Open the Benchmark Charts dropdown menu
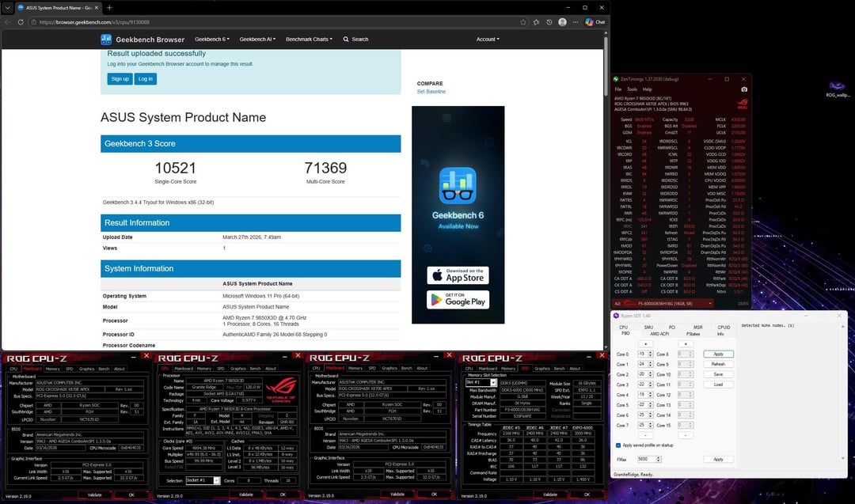Image resolution: width=855 pixels, height=504 pixels. 308,39
